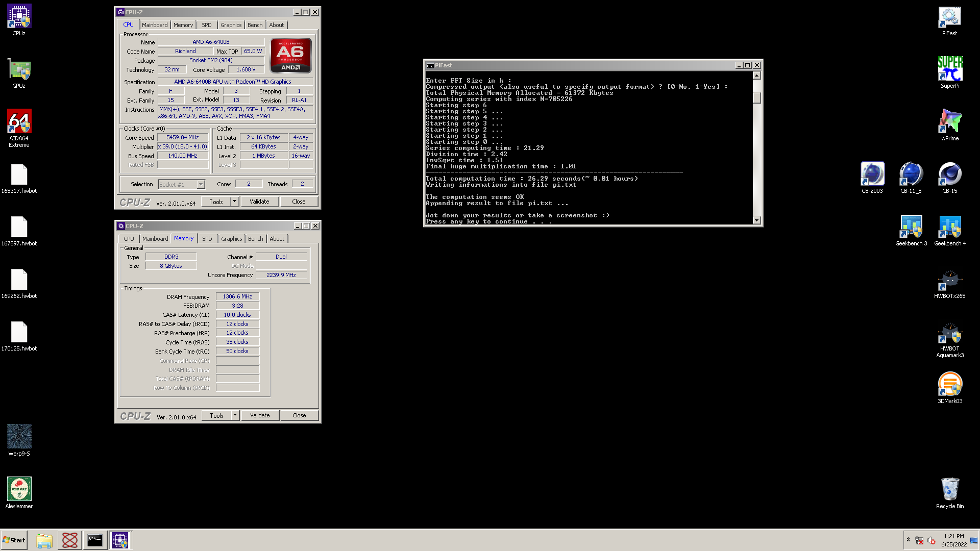Click Close button in top CPU-Z window

pyautogui.click(x=299, y=202)
